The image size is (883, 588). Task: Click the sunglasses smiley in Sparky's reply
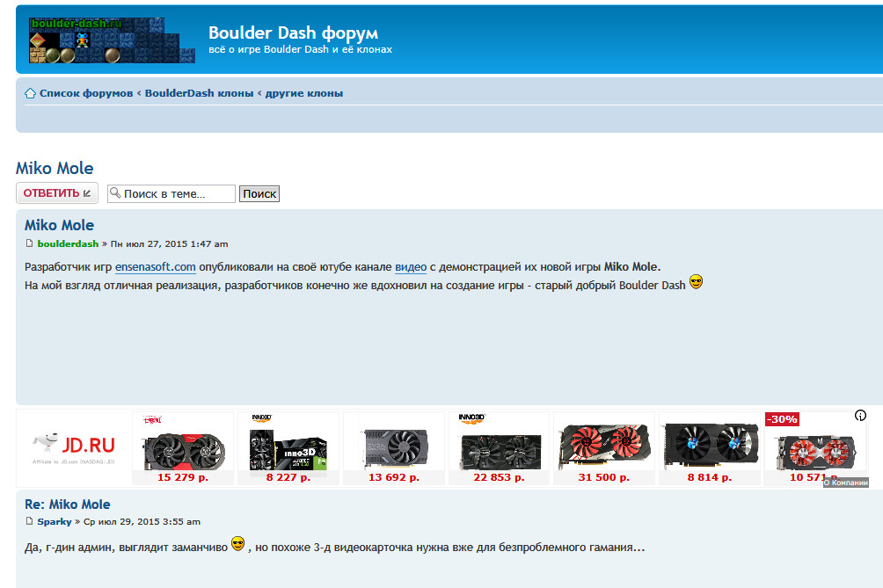[238, 543]
